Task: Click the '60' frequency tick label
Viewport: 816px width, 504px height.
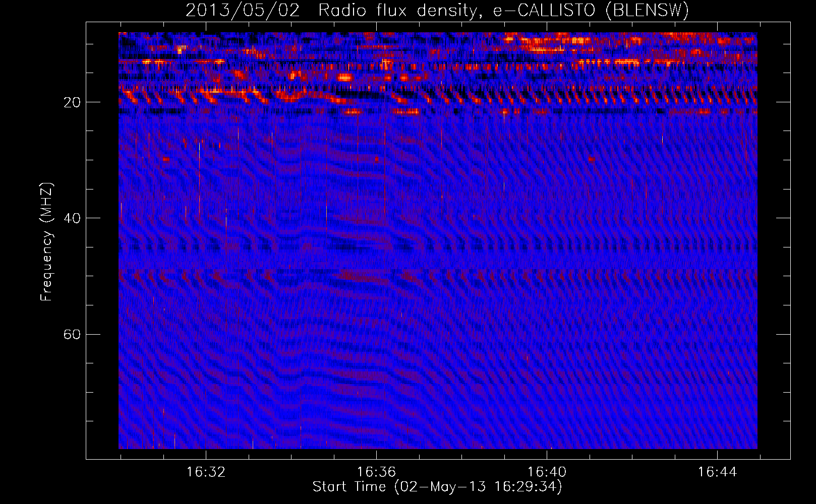Action: pos(72,335)
